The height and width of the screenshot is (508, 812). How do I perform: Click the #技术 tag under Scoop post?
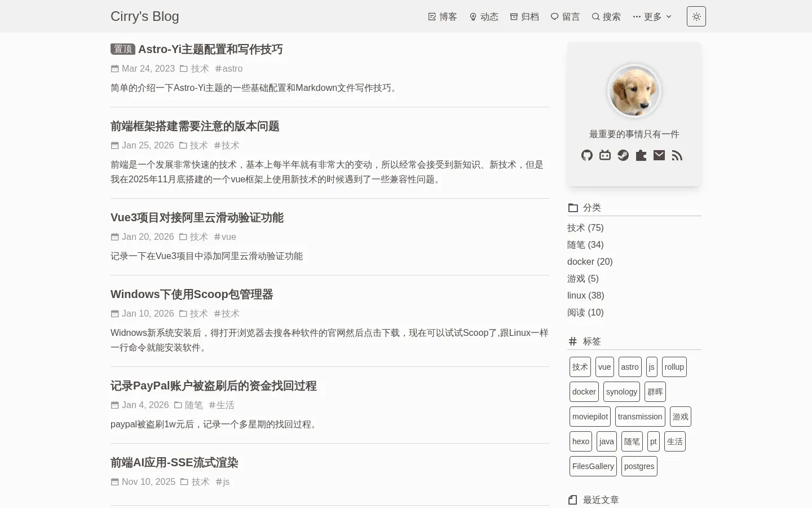click(226, 313)
